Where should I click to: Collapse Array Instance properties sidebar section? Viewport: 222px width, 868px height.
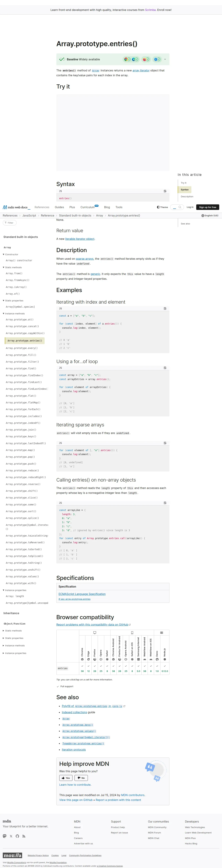[15, 590]
